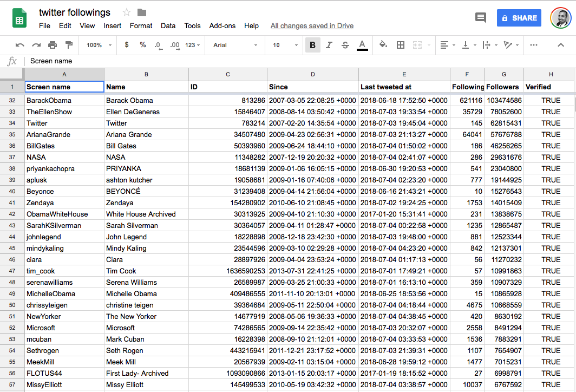Open the Add-ons menu

pyautogui.click(x=222, y=25)
